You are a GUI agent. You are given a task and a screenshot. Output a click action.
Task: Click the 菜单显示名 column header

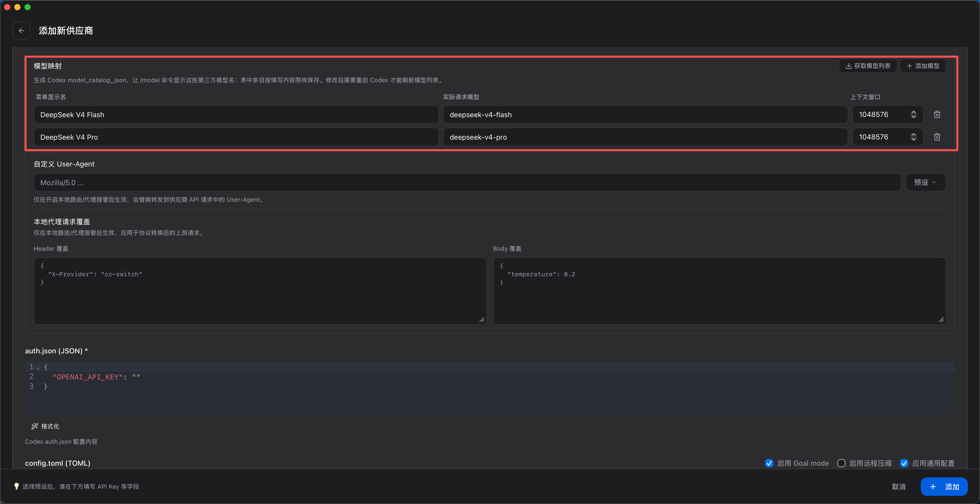point(51,97)
